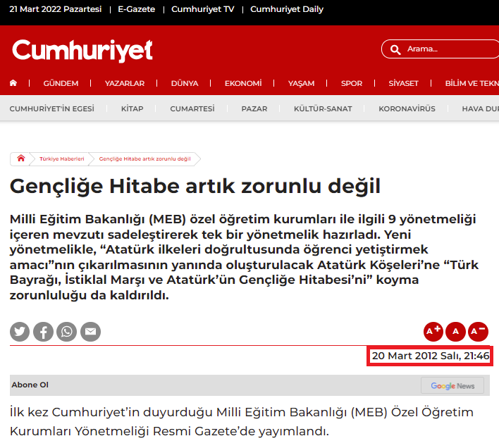Open the PAZAR supplement
Image resolution: width=499 pixels, height=448 pixels.
(254, 108)
